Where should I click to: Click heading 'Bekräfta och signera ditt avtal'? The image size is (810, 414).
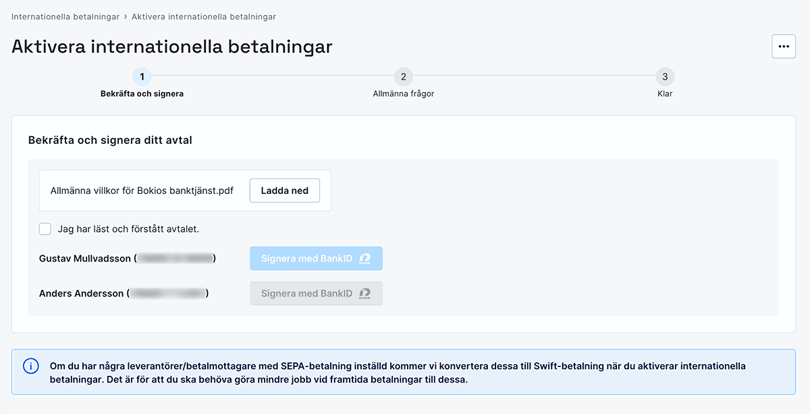coord(110,140)
